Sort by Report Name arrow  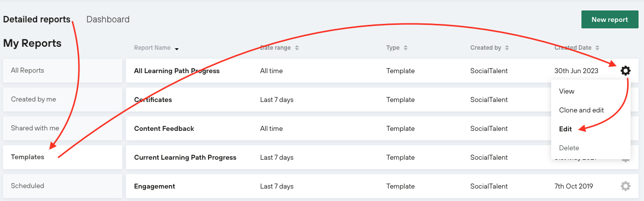point(176,49)
